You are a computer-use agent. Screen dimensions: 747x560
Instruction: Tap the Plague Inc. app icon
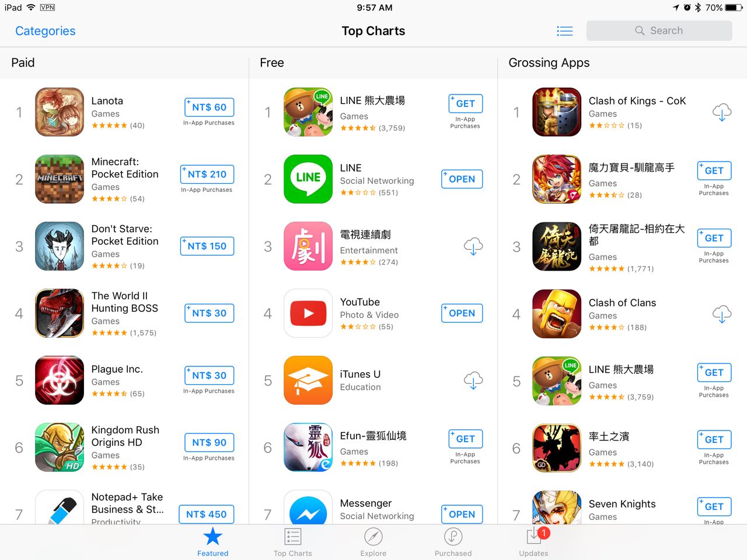[x=60, y=380]
